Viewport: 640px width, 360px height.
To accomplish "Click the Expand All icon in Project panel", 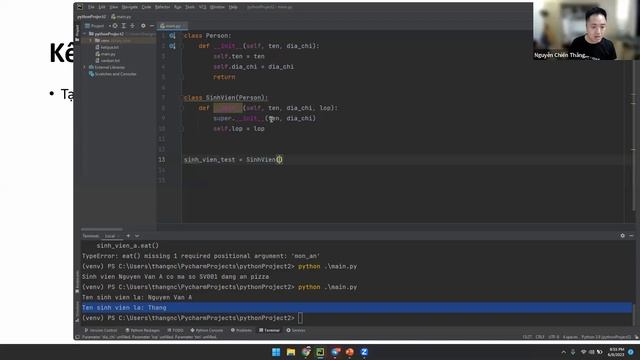I will (124, 26).
